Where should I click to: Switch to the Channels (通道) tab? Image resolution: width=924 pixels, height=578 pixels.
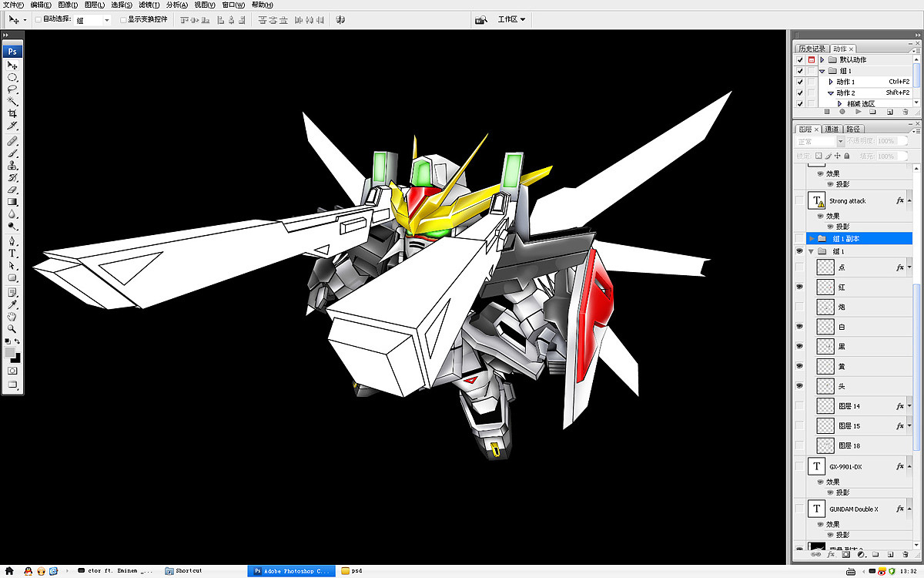click(832, 129)
